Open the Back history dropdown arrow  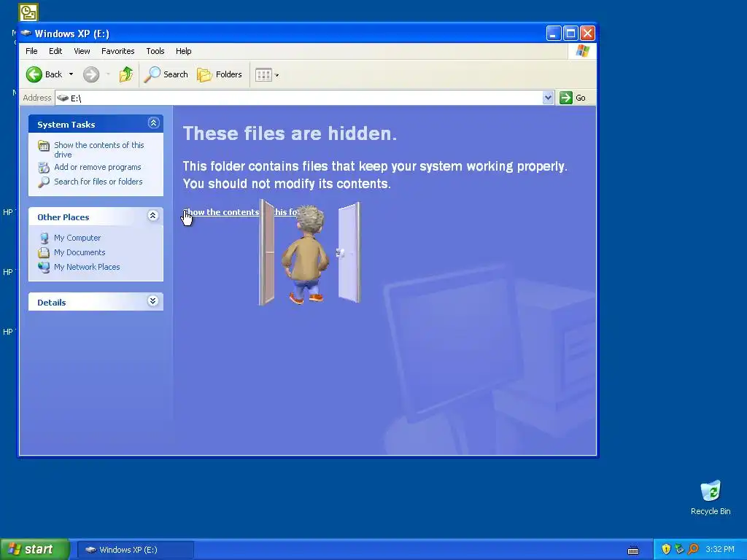(71, 74)
